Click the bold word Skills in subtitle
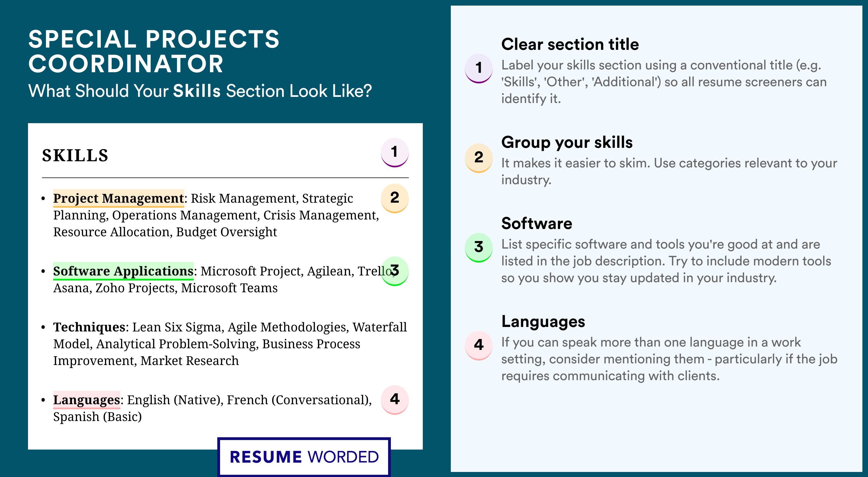The width and height of the screenshot is (868, 477). [197, 91]
